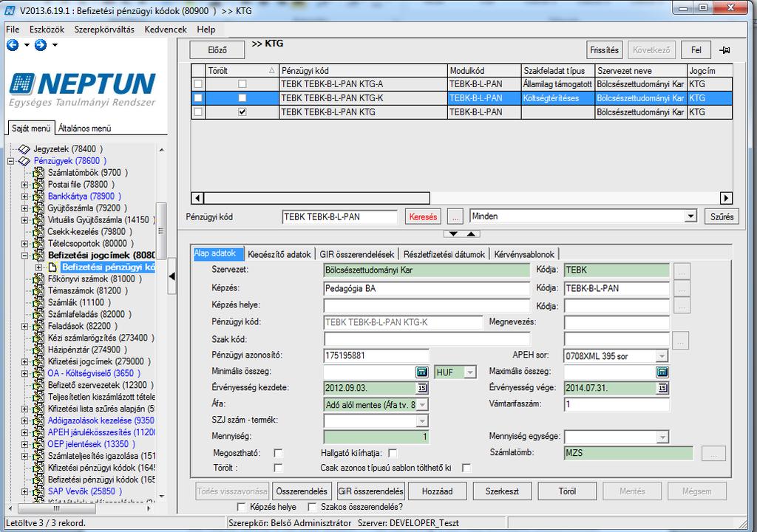Click the blue back navigation arrow

click(x=13, y=45)
